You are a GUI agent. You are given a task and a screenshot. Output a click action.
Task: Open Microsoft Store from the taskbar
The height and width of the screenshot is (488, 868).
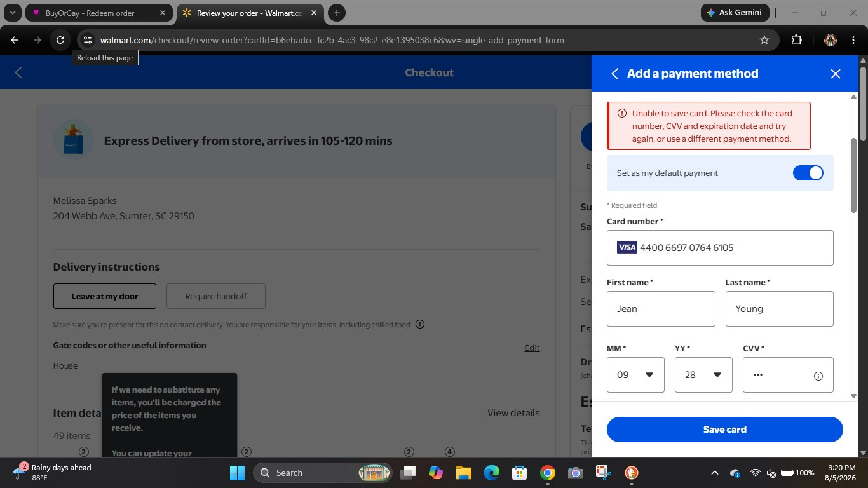coord(519,473)
